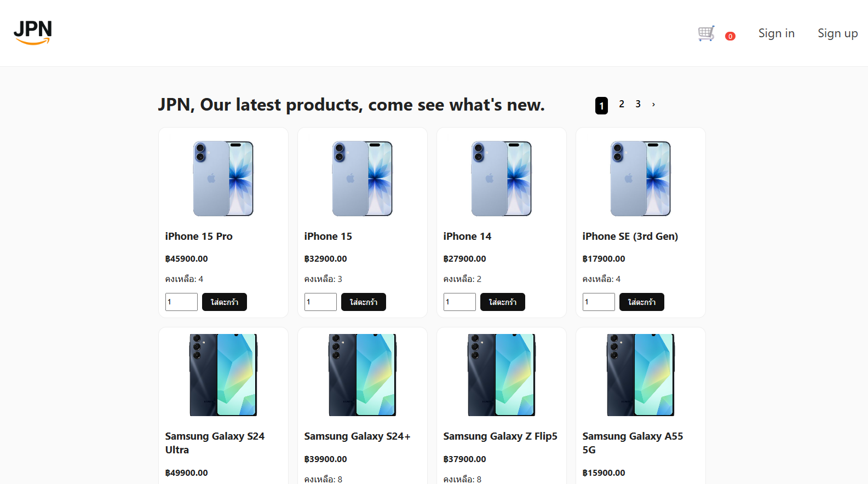The image size is (868, 484).
Task: Click the Samsung Galaxy A55 5G image
Action: (x=641, y=375)
